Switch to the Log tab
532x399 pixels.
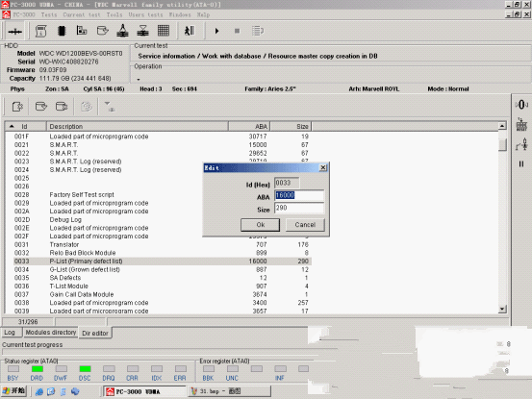(10, 333)
